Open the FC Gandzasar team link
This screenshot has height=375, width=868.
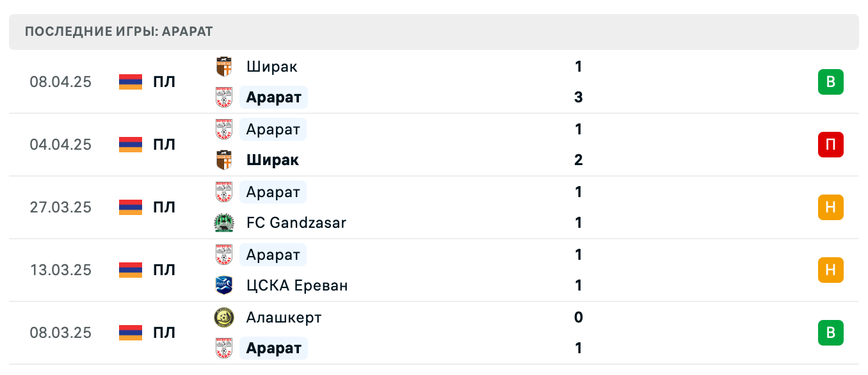click(x=296, y=223)
